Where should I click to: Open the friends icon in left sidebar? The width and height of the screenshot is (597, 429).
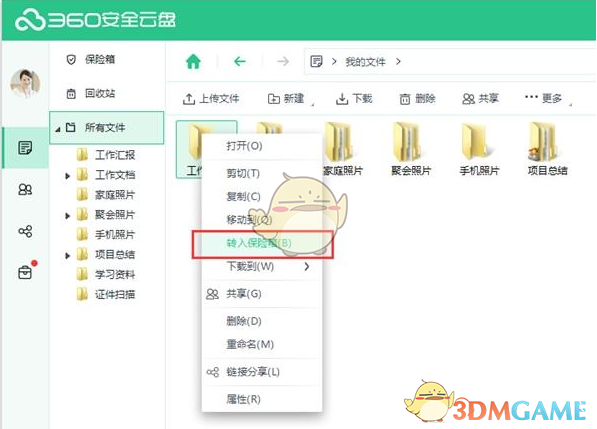(25, 189)
